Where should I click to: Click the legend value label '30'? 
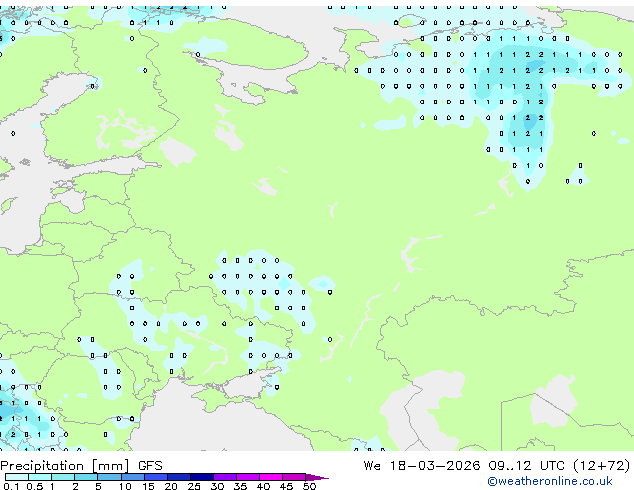tap(217, 486)
